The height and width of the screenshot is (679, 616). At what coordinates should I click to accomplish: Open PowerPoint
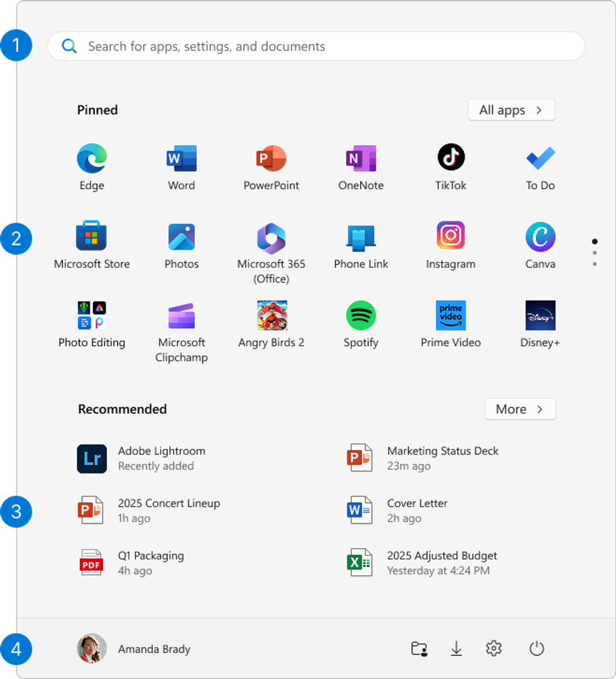coord(271,157)
